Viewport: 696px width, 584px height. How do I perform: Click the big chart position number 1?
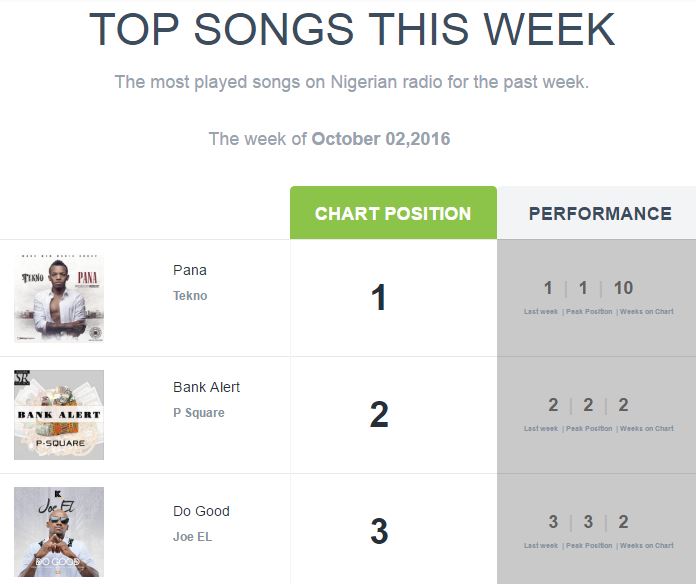[x=379, y=297]
